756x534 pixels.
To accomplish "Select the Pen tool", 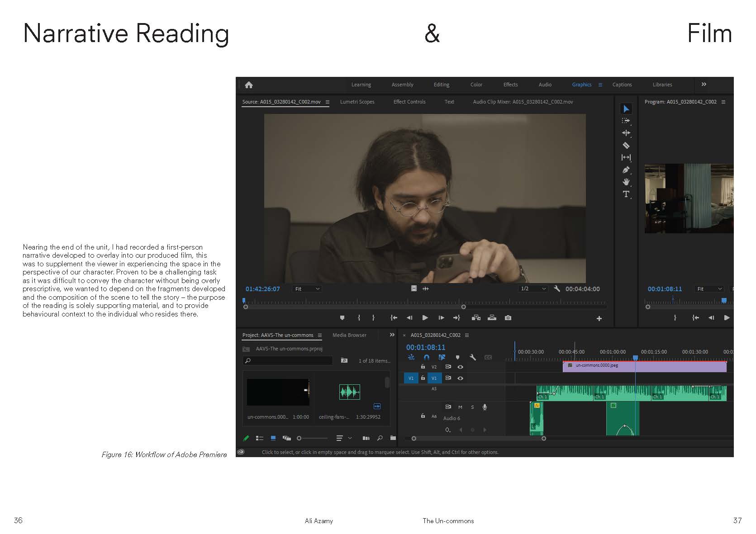I will click(626, 170).
